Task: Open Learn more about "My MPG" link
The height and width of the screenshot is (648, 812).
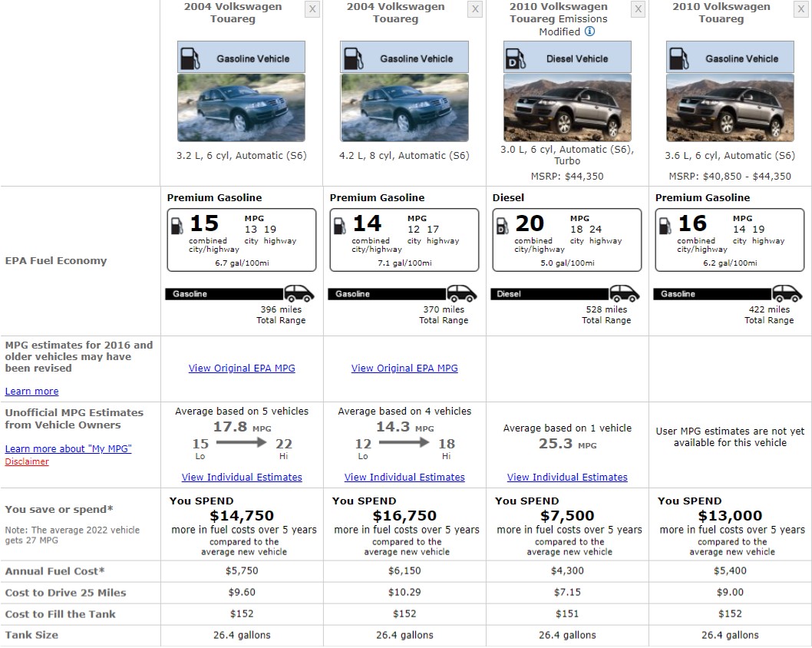Action: pyautogui.click(x=68, y=448)
